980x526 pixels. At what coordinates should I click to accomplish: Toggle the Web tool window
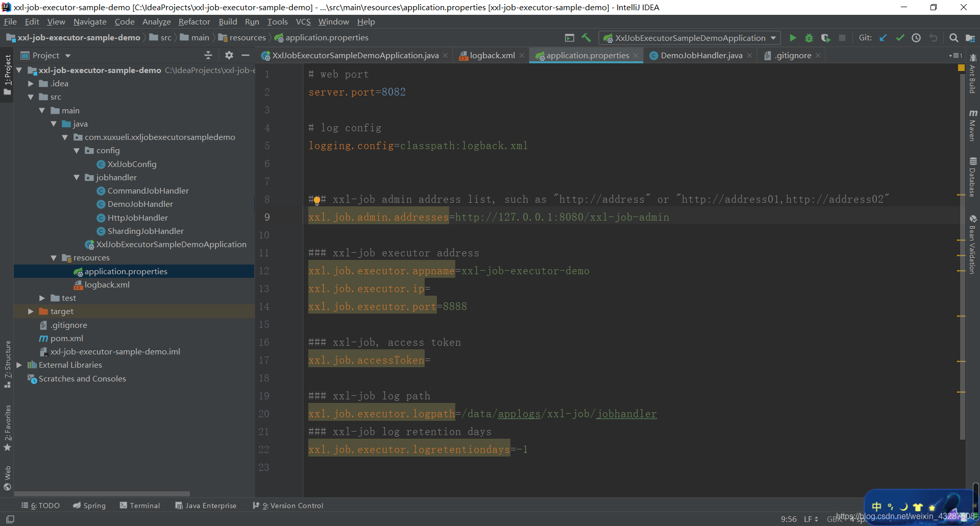[7, 477]
